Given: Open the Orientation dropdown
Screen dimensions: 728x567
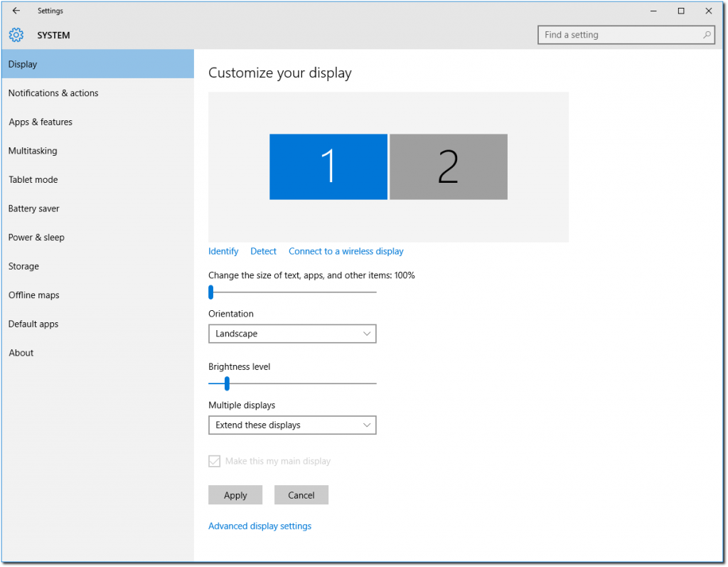Looking at the screenshot, I should [291, 334].
